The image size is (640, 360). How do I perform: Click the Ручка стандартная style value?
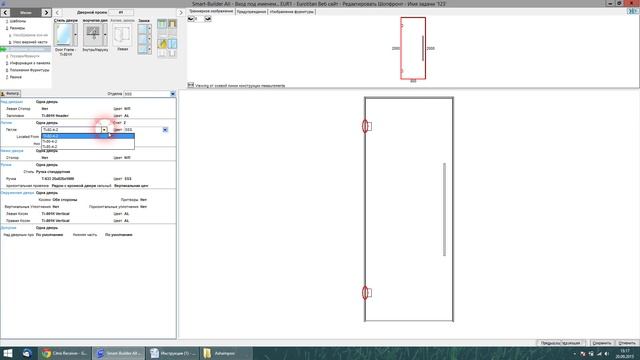[53, 172]
